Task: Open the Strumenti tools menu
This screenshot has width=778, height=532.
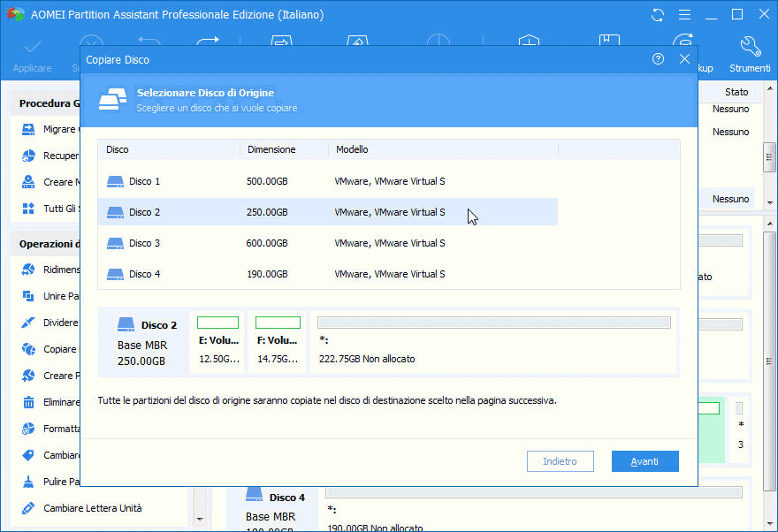Action: click(749, 56)
